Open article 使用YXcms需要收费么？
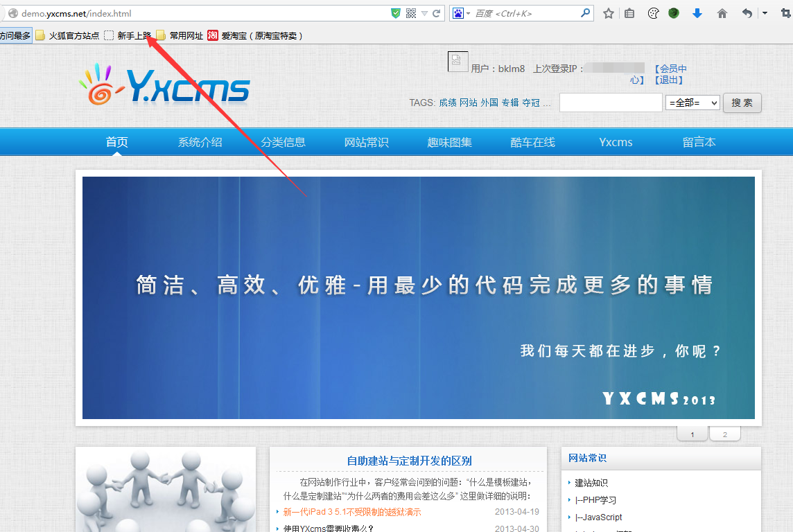Image resolution: width=793 pixels, height=532 pixels. pyautogui.click(x=329, y=529)
